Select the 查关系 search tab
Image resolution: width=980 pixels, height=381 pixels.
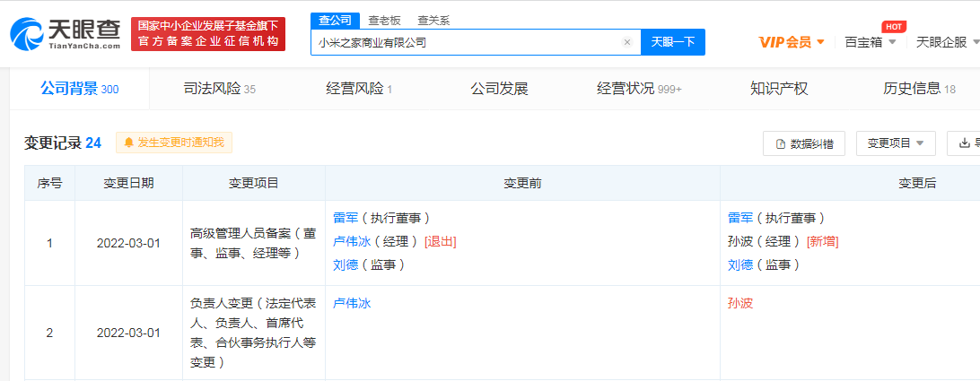pyautogui.click(x=433, y=20)
